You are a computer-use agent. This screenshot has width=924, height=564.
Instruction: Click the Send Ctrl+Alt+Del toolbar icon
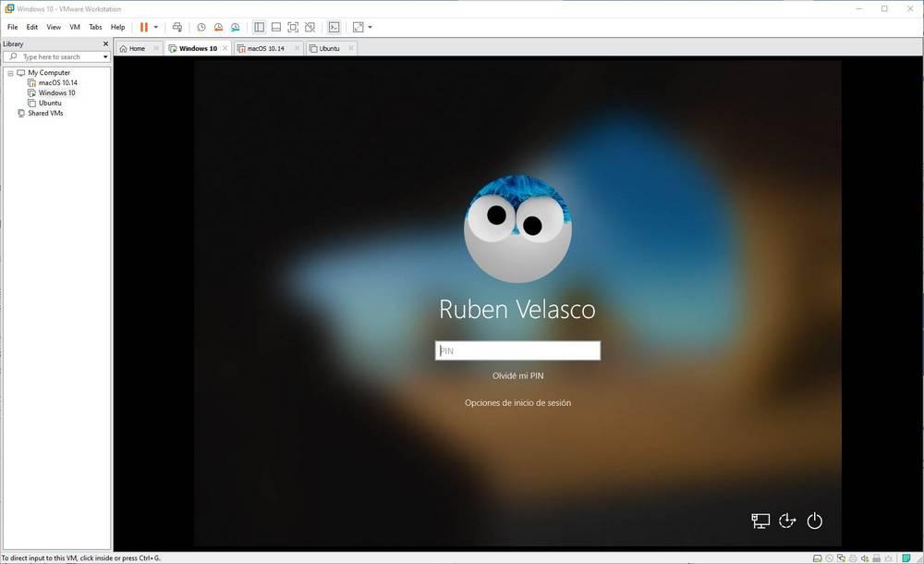point(176,27)
